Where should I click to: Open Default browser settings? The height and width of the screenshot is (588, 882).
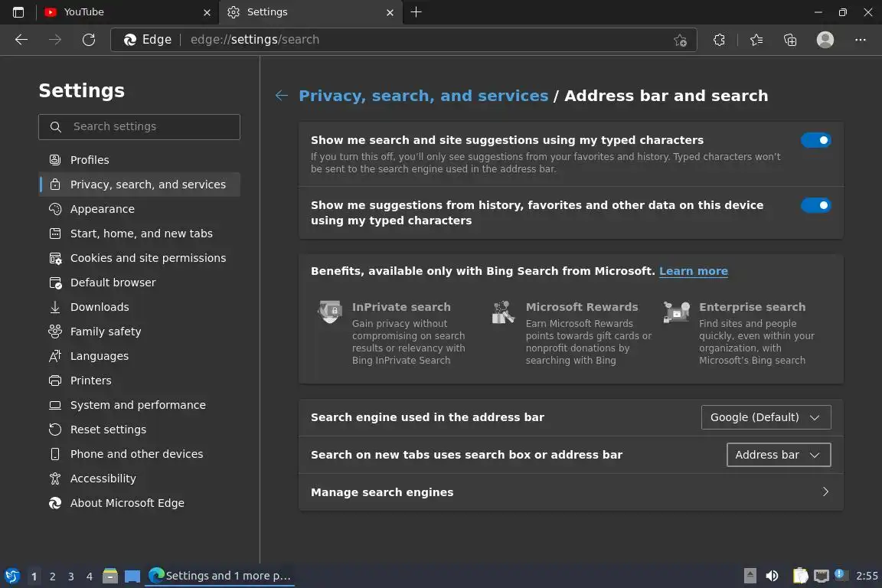coord(139,283)
